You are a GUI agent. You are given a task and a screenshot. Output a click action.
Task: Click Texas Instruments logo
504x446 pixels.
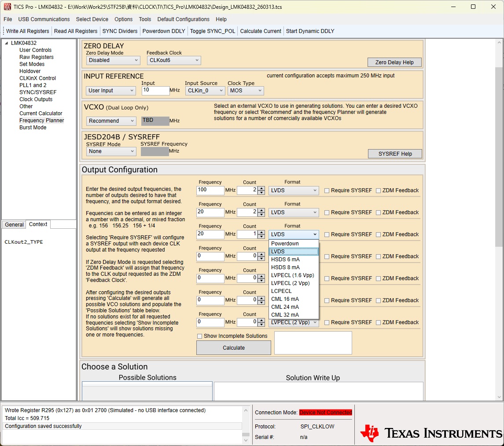[x=431, y=433]
